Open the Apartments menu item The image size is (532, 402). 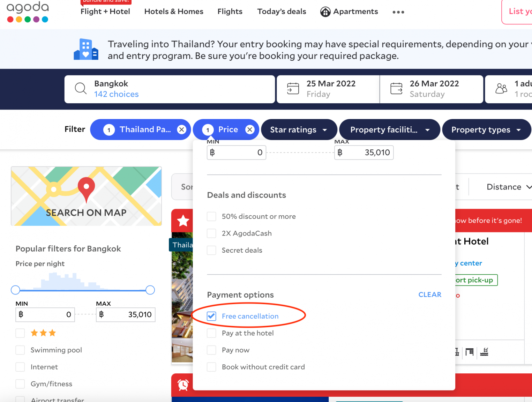(349, 12)
